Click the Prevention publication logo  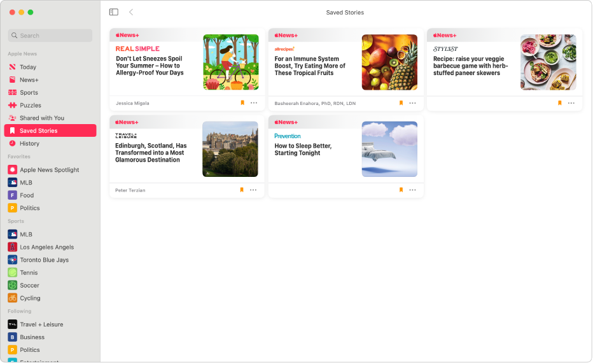(288, 136)
